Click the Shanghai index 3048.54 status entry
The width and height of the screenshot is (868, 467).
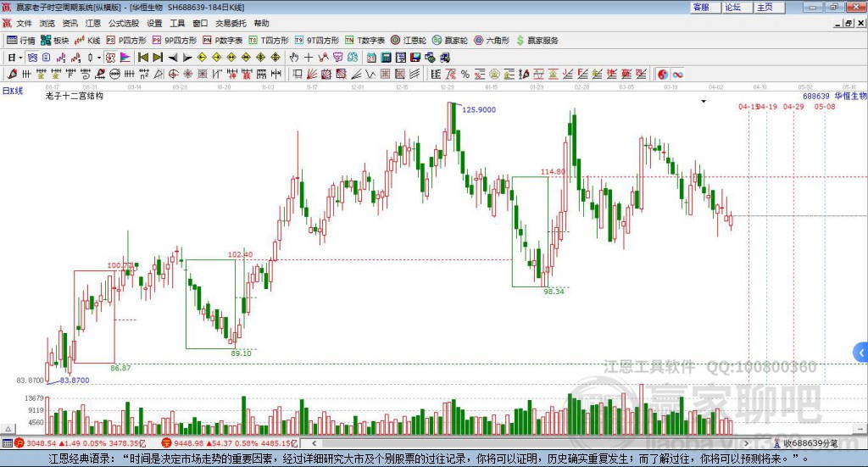tap(81, 443)
